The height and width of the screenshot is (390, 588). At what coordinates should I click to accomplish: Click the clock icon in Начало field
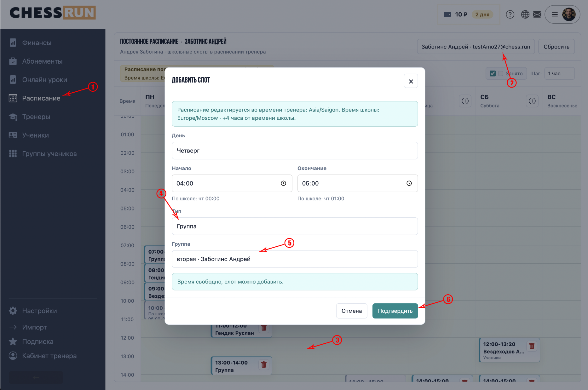(284, 183)
